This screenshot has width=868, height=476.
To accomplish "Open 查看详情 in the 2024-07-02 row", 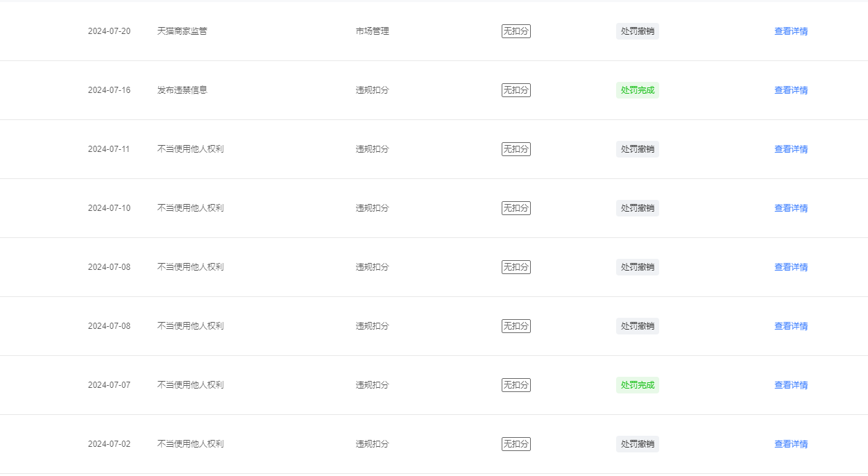I will pyautogui.click(x=791, y=444).
